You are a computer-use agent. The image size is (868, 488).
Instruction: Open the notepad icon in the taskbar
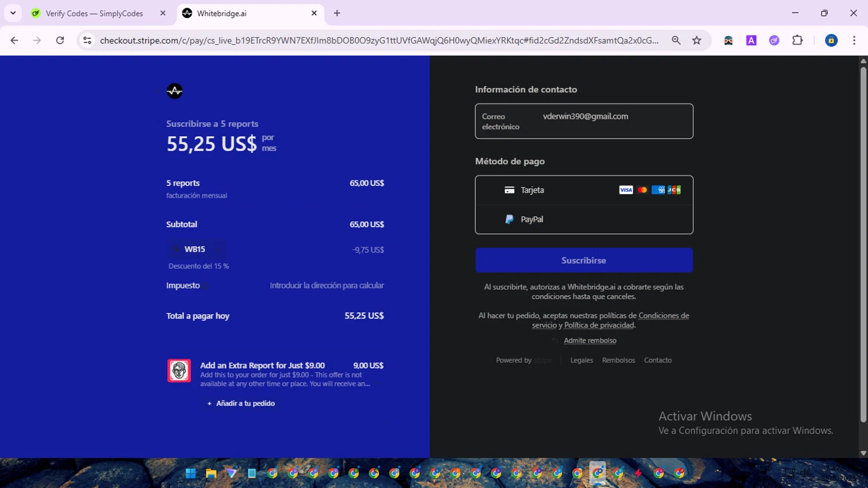coord(252,474)
